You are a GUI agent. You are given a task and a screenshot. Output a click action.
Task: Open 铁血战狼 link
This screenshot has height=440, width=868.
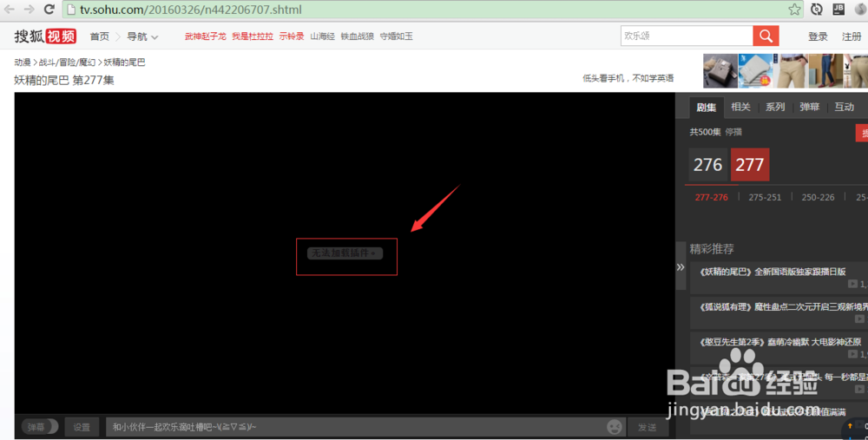pos(357,36)
